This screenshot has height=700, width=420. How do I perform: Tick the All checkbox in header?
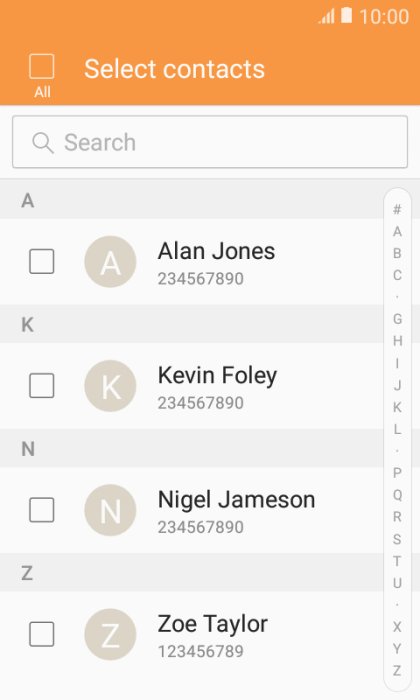click(42, 67)
